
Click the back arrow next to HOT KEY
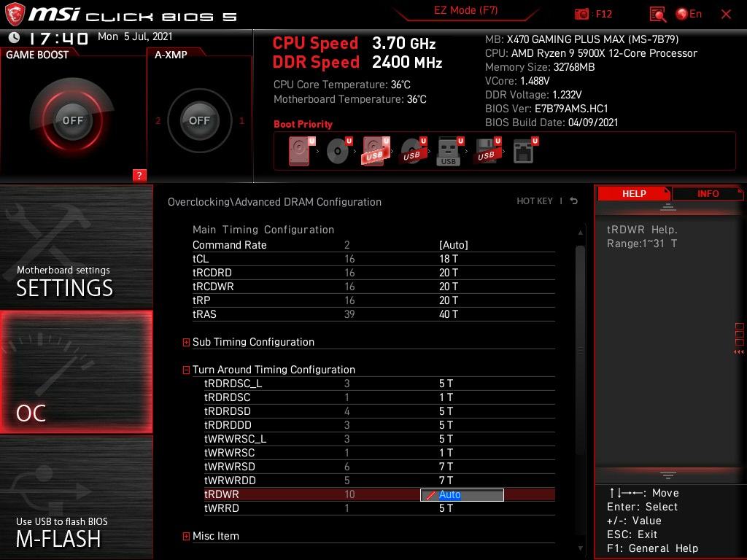click(x=573, y=201)
